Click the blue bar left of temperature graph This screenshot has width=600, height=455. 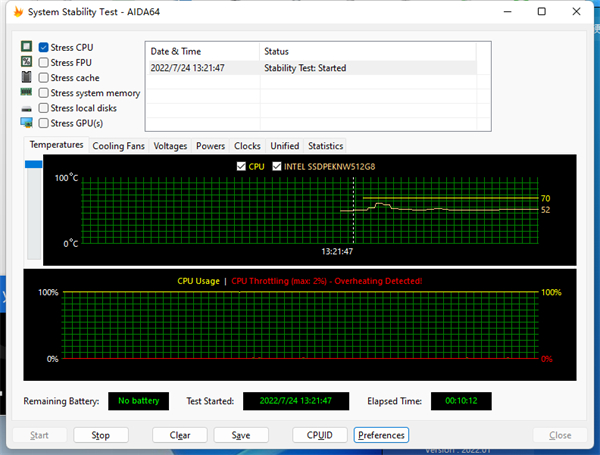35,178
